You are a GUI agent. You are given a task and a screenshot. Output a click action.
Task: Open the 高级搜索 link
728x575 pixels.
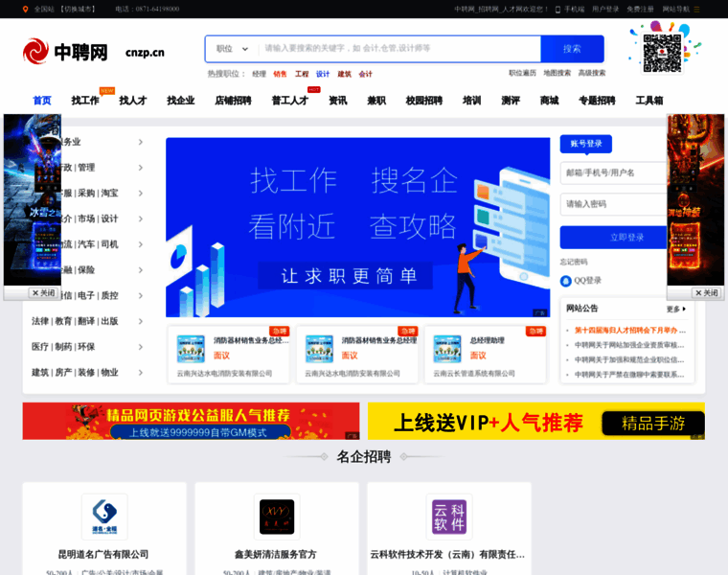pyautogui.click(x=592, y=73)
